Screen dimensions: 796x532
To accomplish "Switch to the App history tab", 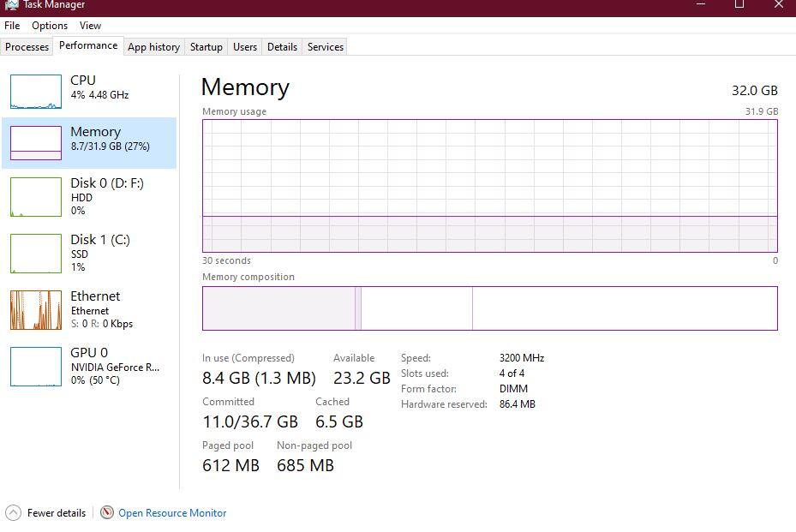I will (153, 47).
